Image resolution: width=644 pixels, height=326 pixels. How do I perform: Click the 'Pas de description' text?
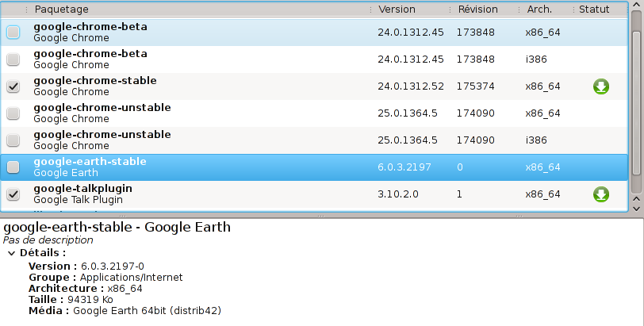point(48,240)
